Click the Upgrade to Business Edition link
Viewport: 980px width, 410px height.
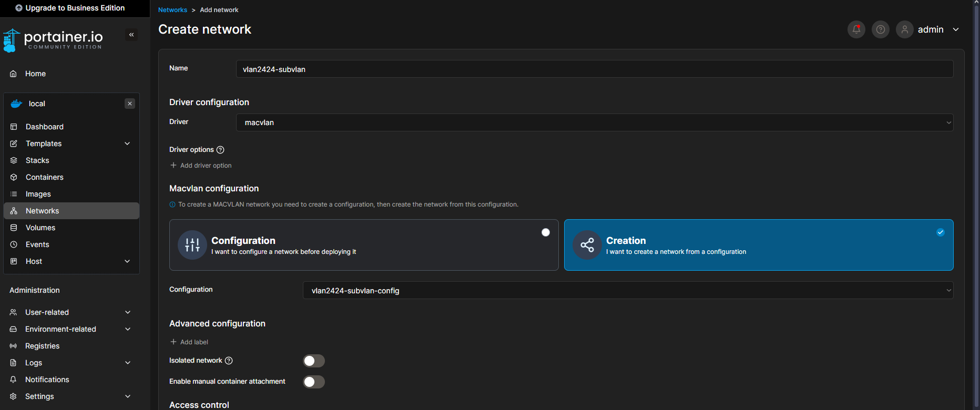pyautogui.click(x=70, y=8)
